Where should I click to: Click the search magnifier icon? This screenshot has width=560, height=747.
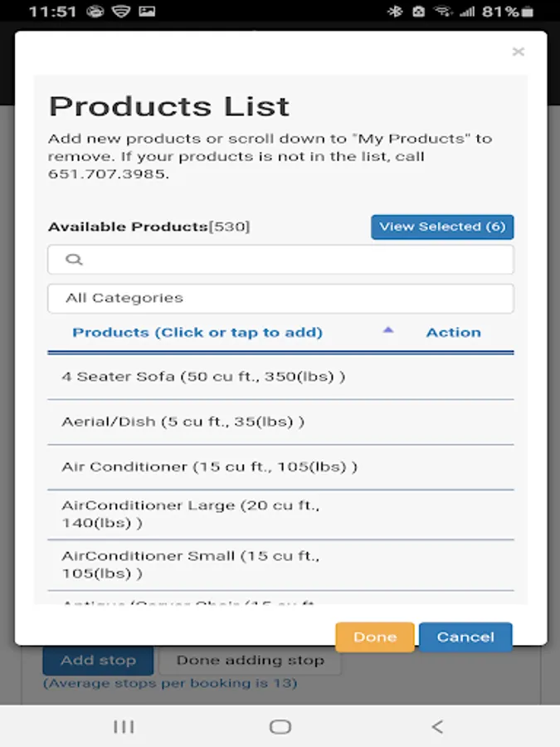point(74,260)
